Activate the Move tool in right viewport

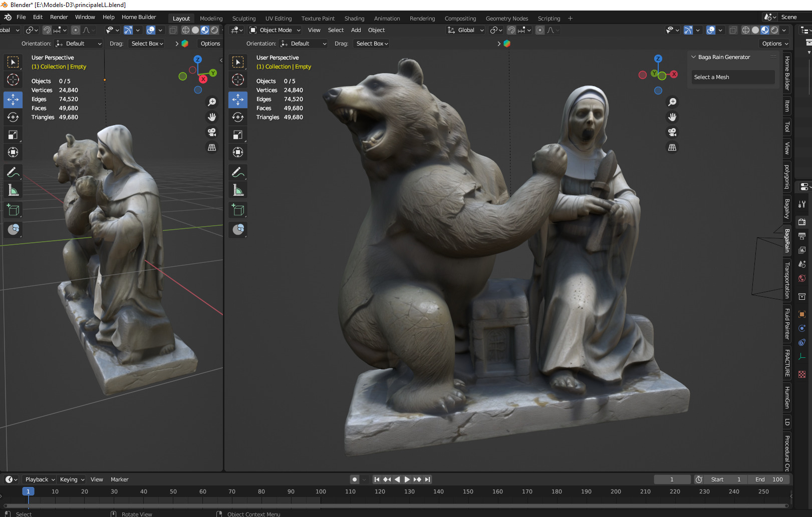click(238, 100)
